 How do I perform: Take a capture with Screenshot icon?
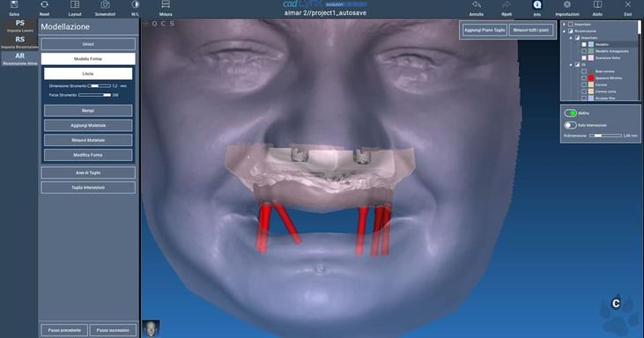point(105,5)
